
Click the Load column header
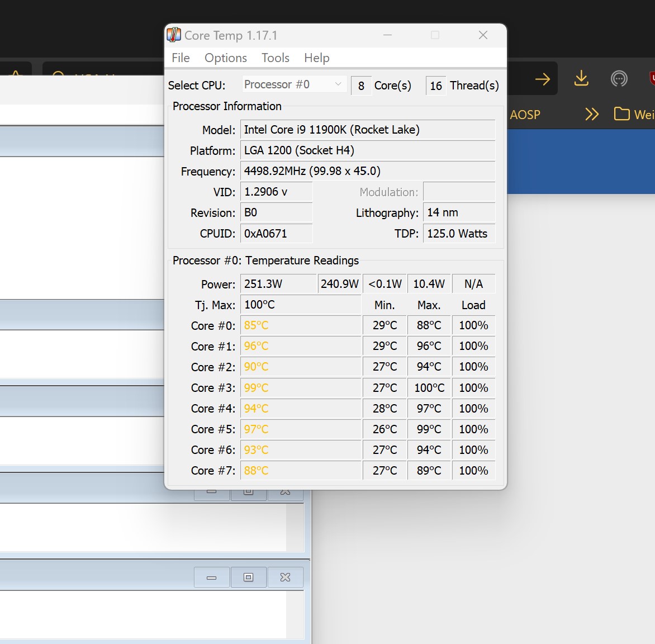click(x=473, y=305)
